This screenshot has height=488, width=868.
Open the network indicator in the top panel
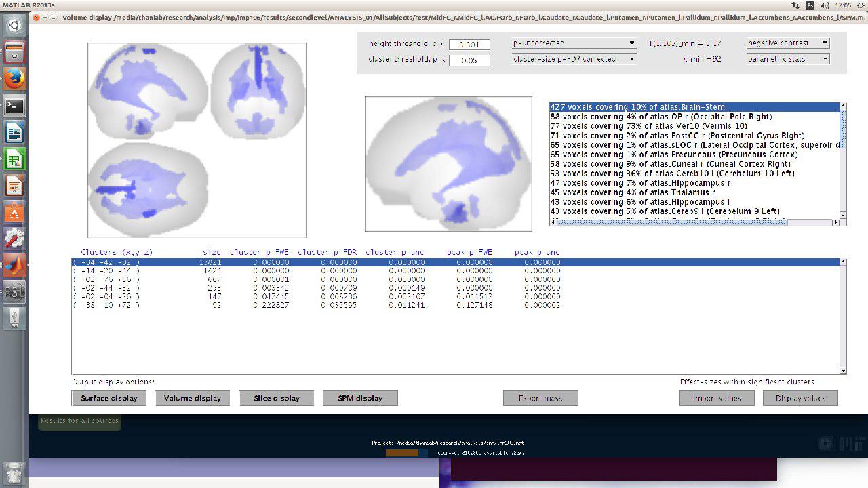click(795, 5)
